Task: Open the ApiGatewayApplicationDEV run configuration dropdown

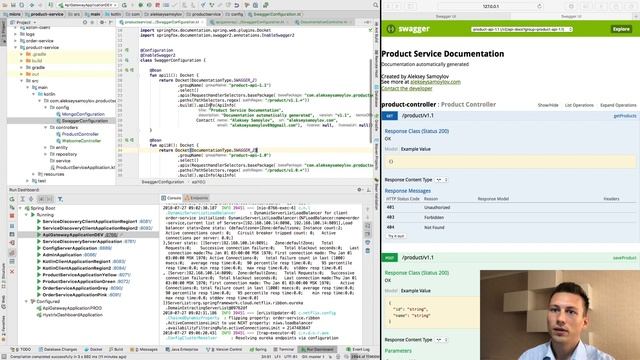Action: 88,5
